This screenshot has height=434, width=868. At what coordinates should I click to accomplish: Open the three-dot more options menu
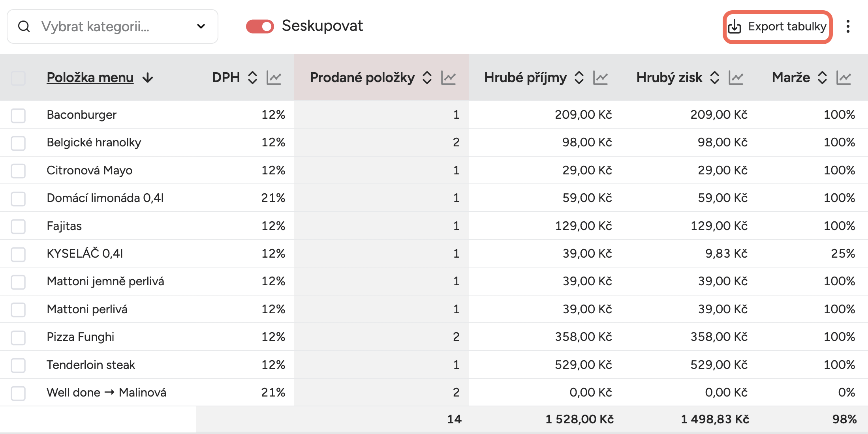[848, 26]
